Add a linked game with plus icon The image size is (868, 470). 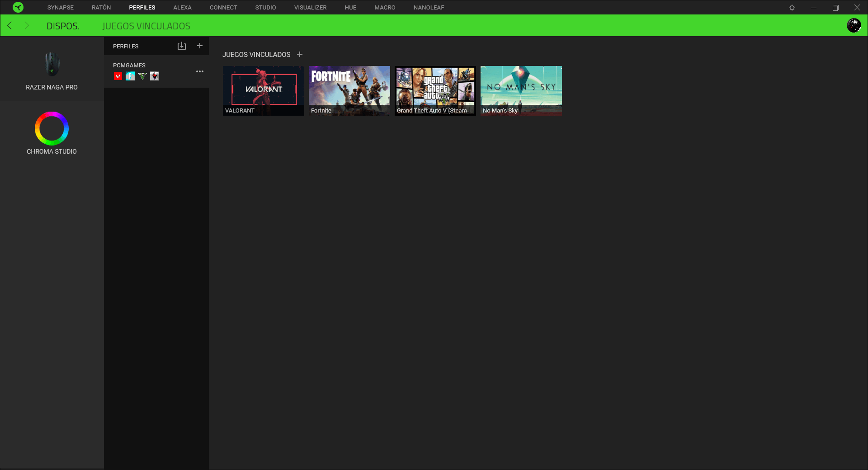point(300,54)
